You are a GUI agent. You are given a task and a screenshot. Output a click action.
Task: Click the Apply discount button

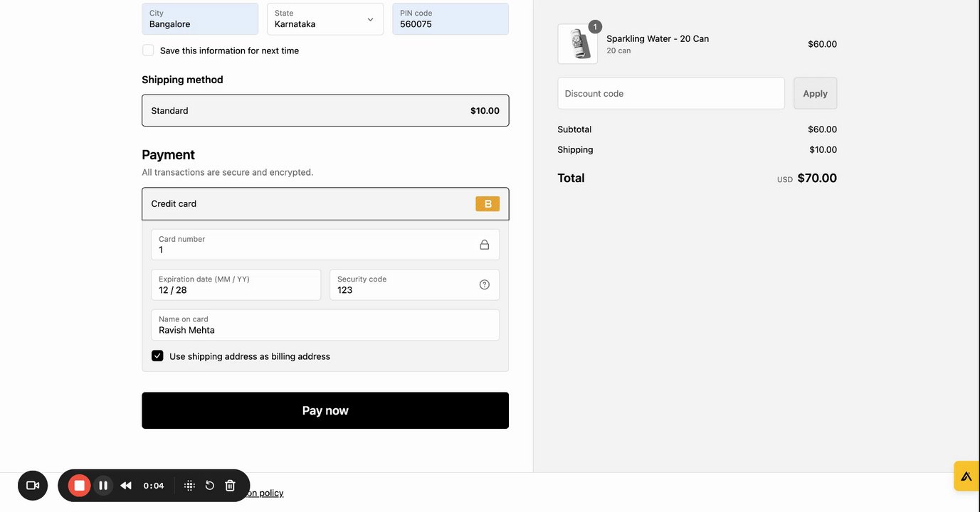(815, 93)
